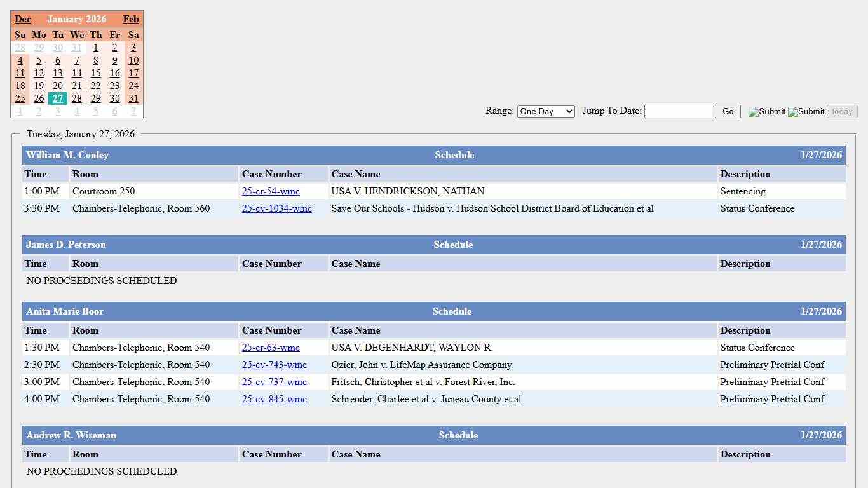This screenshot has width=868, height=488.
Task: Select January 5 on the calendar
Action: pyautogui.click(x=39, y=60)
